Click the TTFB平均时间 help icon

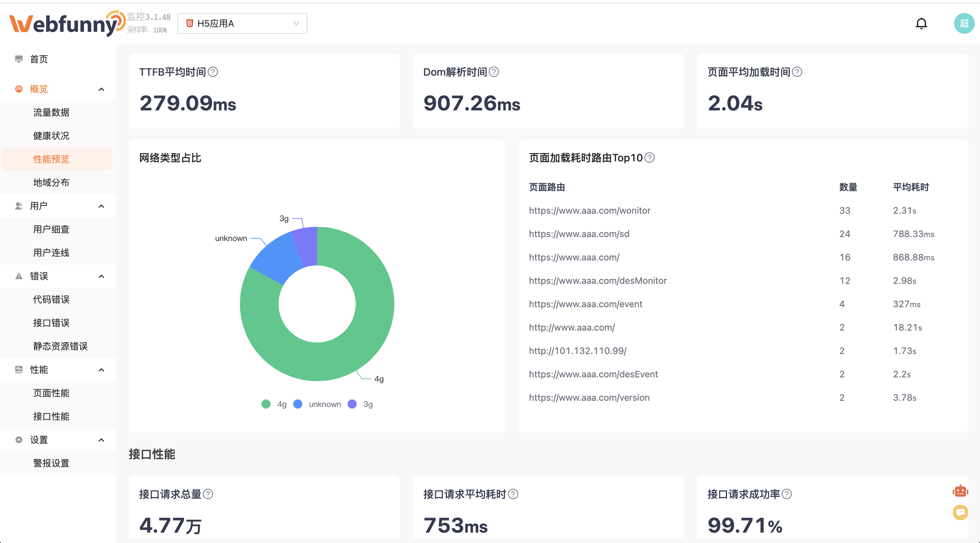click(x=213, y=72)
